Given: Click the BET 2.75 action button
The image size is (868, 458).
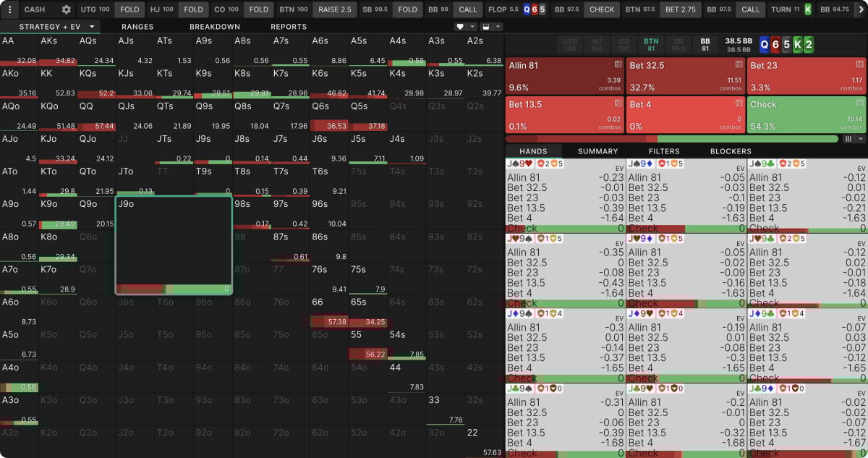Looking at the screenshot, I should [x=680, y=9].
